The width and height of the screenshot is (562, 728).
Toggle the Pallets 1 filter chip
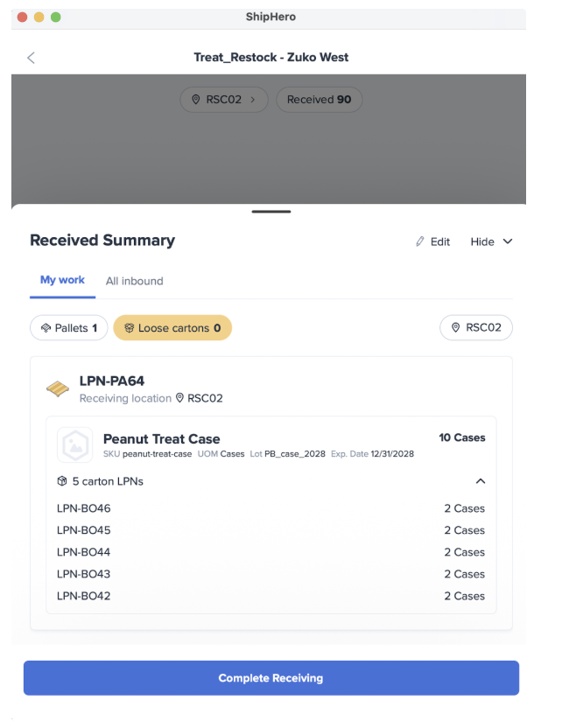tap(69, 328)
